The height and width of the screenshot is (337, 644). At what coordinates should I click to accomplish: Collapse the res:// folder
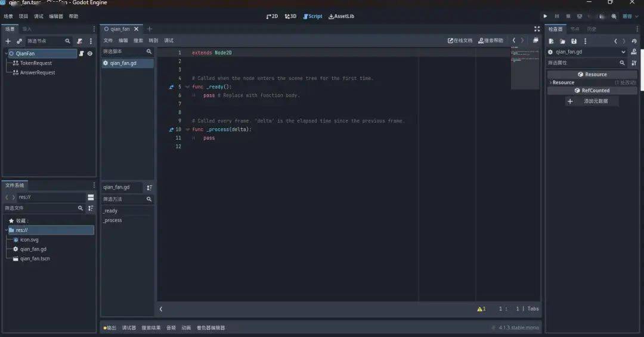tap(6, 230)
